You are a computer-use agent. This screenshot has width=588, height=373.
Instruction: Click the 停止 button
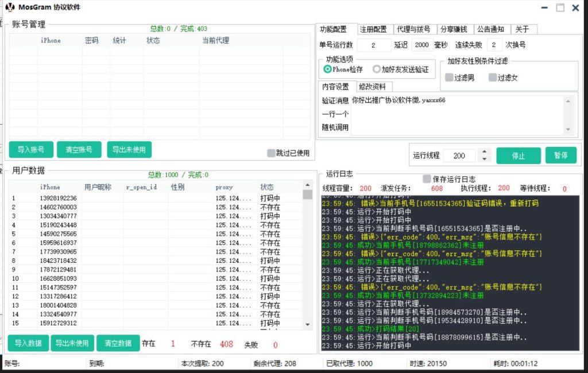[518, 156]
